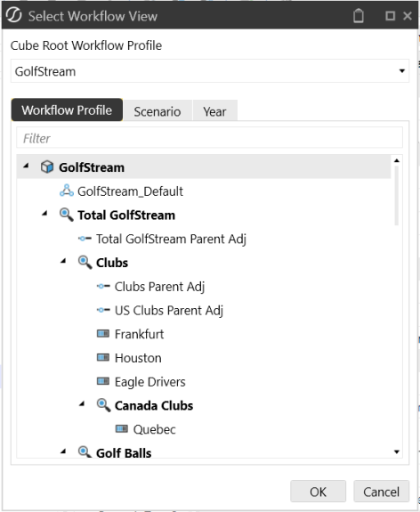Collapse the GolfStream root node

26,166
